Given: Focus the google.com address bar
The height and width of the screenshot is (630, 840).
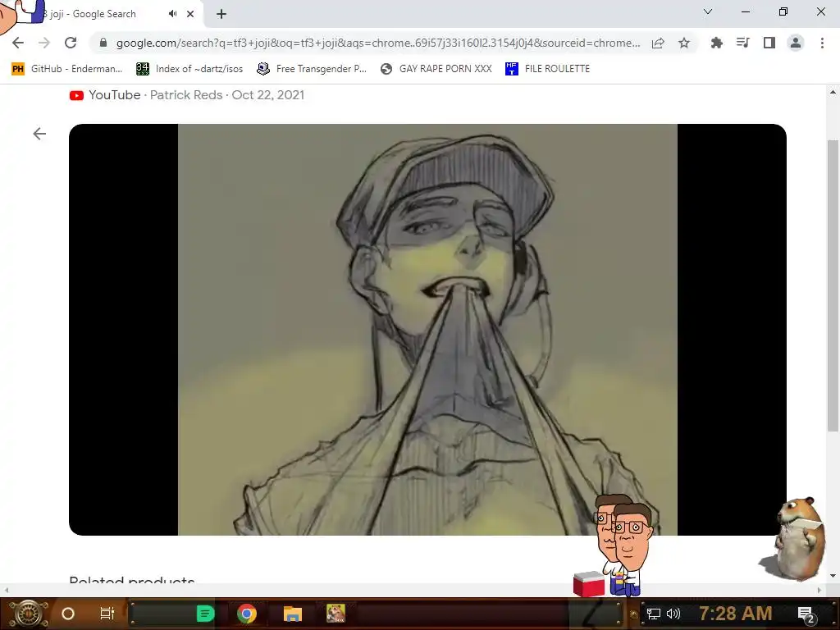Looking at the screenshot, I should 377,43.
